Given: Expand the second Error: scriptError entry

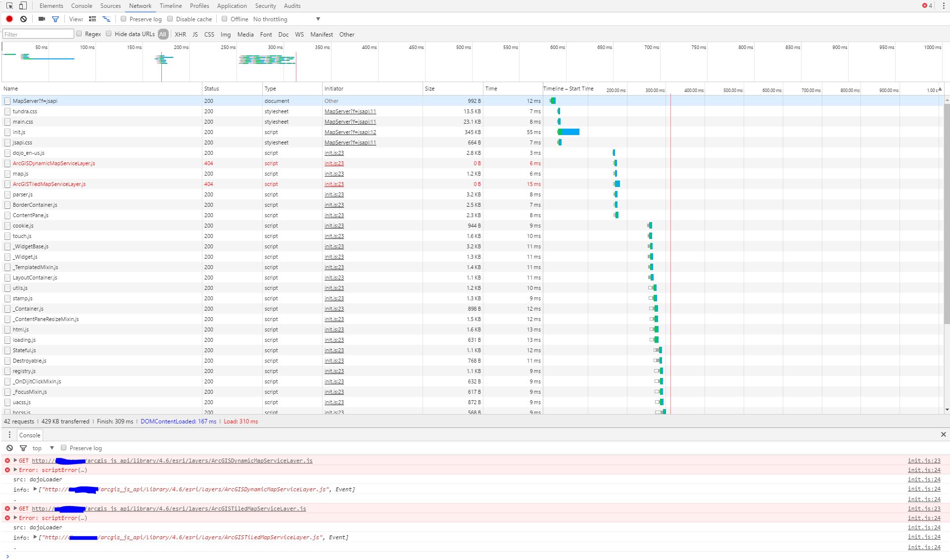Looking at the screenshot, I should [15, 517].
